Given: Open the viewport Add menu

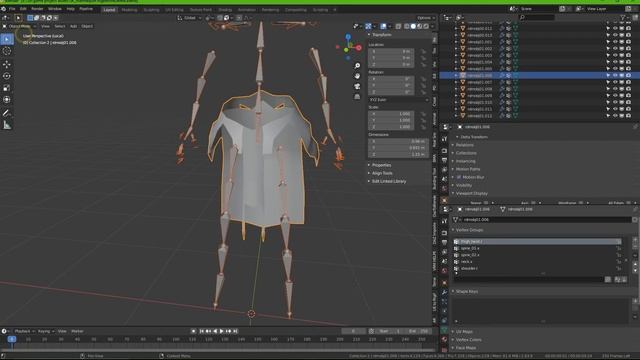Looking at the screenshot, I should tap(73, 26).
